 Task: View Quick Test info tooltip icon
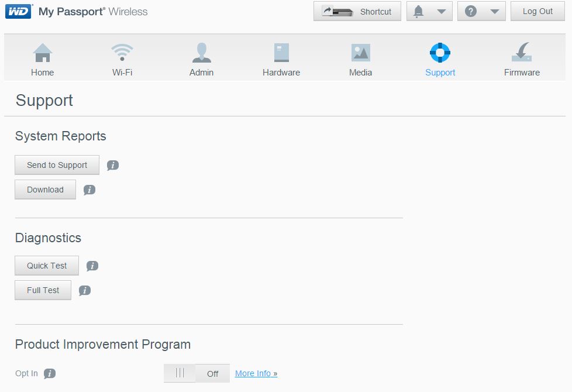92,266
